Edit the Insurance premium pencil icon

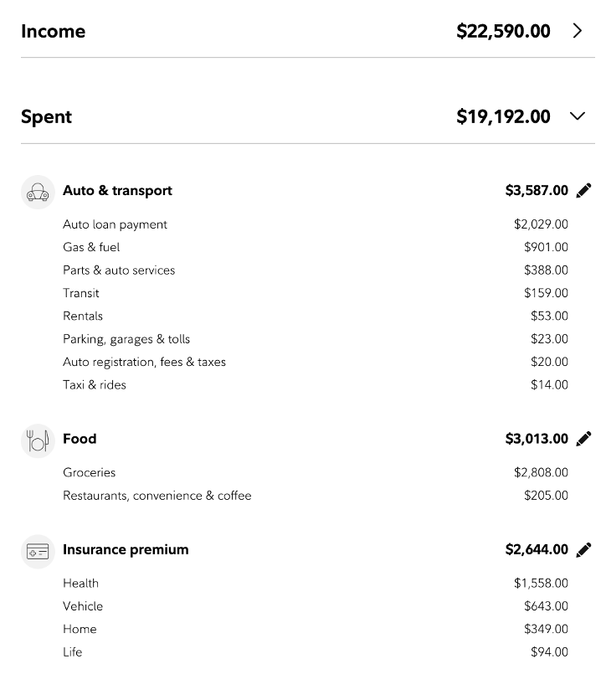point(583,549)
